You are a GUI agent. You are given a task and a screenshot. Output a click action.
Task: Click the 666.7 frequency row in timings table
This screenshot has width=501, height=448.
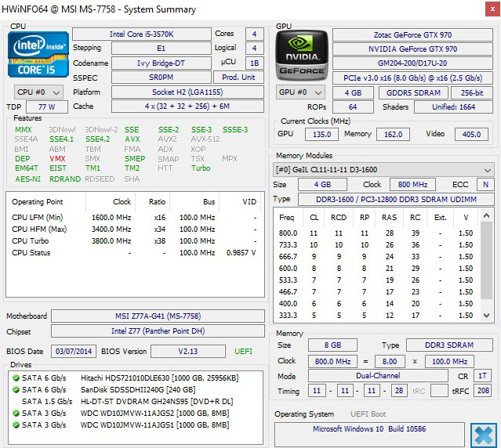377,257
